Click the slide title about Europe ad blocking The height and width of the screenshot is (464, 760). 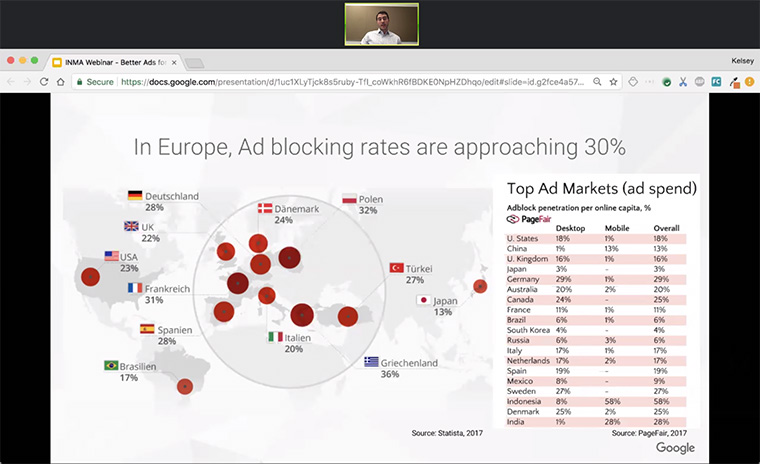coord(380,147)
